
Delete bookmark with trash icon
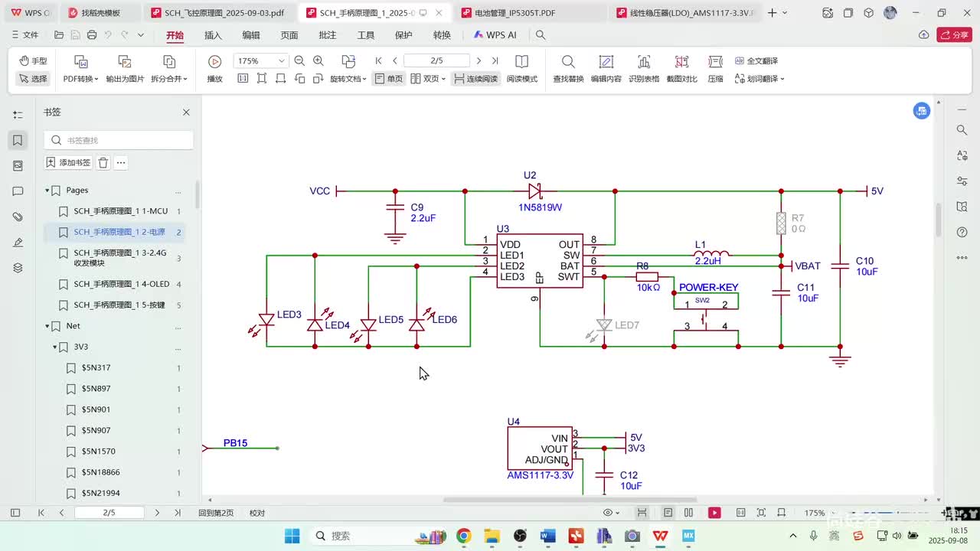pyautogui.click(x=103, y=162)
